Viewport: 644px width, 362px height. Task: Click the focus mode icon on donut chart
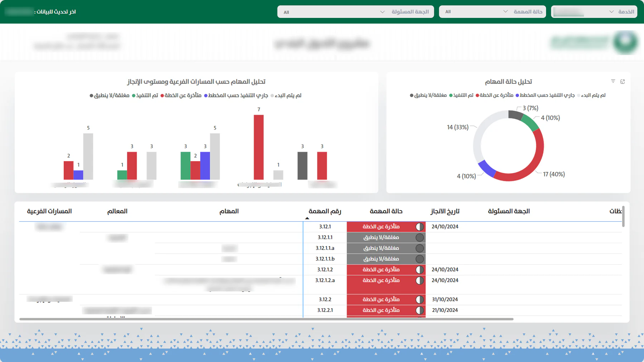click(x=623, y=82)
